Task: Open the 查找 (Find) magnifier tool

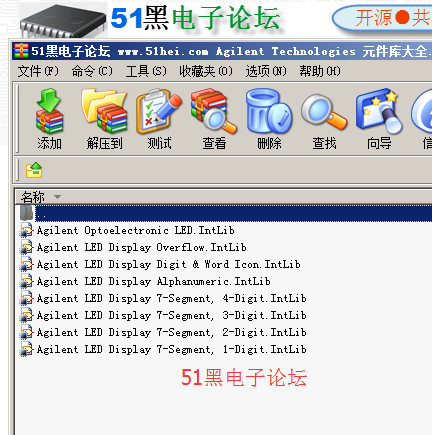Action: (x=324, y=118)
